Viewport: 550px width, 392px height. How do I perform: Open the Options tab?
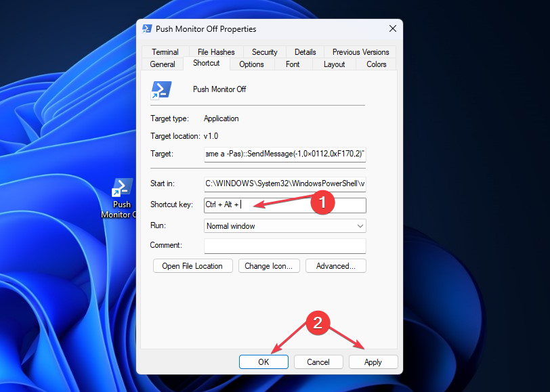pos(251,64)
